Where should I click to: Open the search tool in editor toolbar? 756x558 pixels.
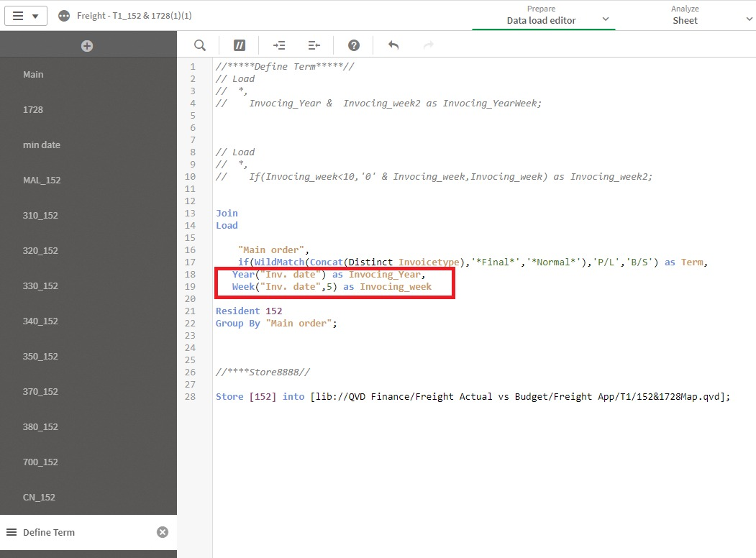200,45
